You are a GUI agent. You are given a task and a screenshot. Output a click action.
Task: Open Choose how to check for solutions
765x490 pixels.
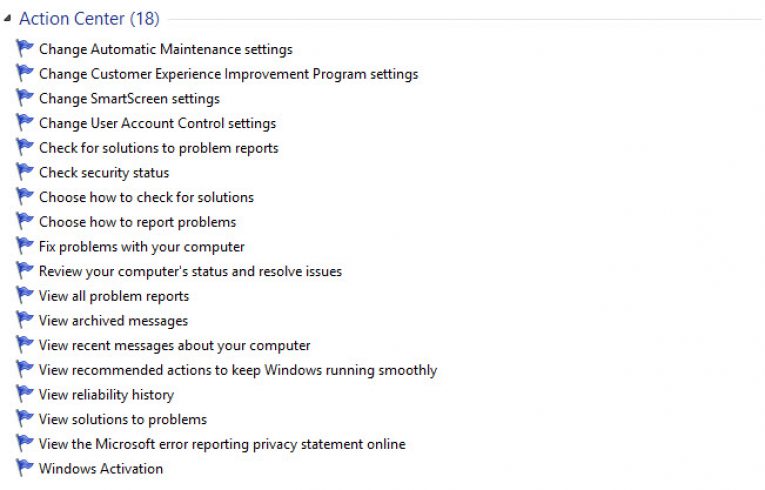pyautogui.click(x=146, y=197)
